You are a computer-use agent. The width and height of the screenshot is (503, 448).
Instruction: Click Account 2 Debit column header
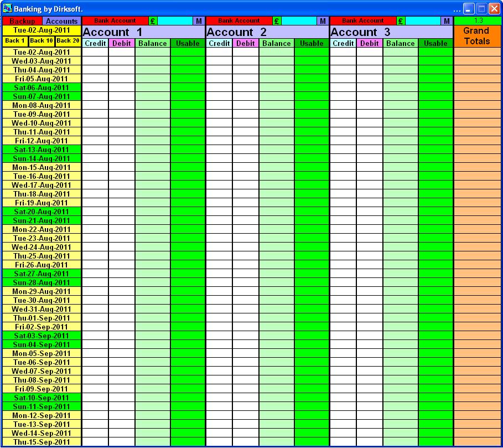245,43
